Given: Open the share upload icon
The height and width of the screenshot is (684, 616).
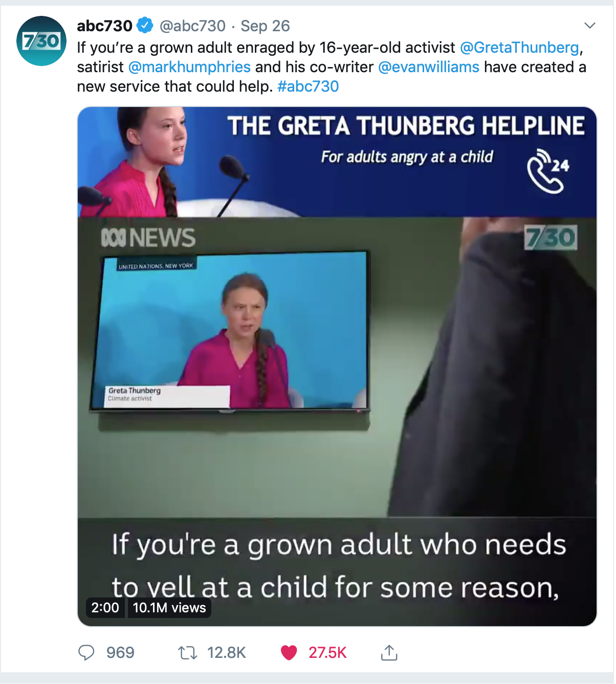Looking at the screenshot, I should tap(389, 653).
